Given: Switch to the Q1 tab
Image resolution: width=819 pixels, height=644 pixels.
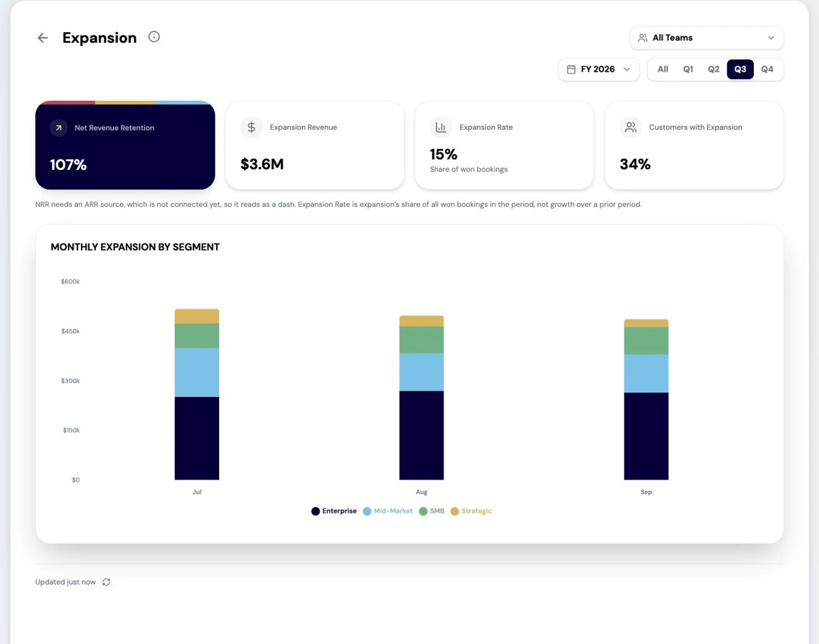Looking at the screenshot, I should (x=688, y=69).
